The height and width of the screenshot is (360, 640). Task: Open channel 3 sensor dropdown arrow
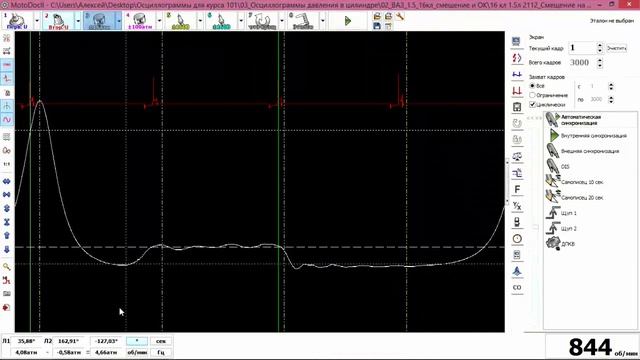(x=118, y=21)
